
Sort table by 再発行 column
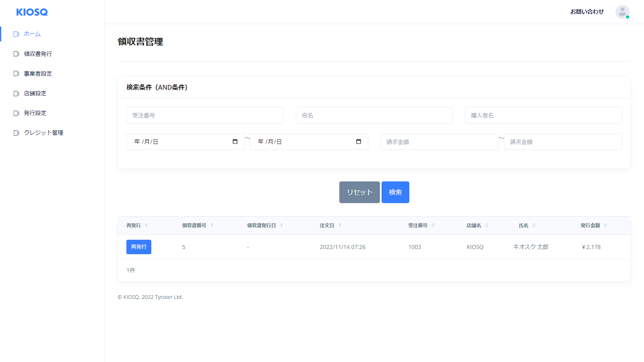(146, 226)
